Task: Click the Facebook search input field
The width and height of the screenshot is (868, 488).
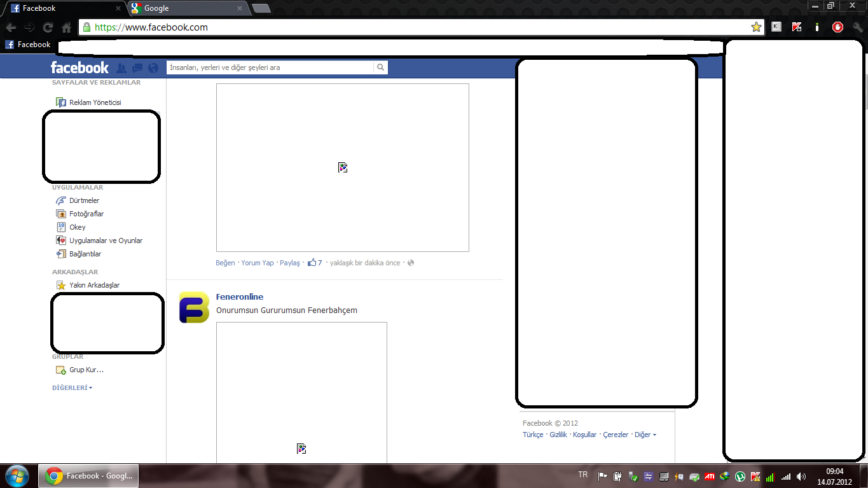Action: [270, 67]
